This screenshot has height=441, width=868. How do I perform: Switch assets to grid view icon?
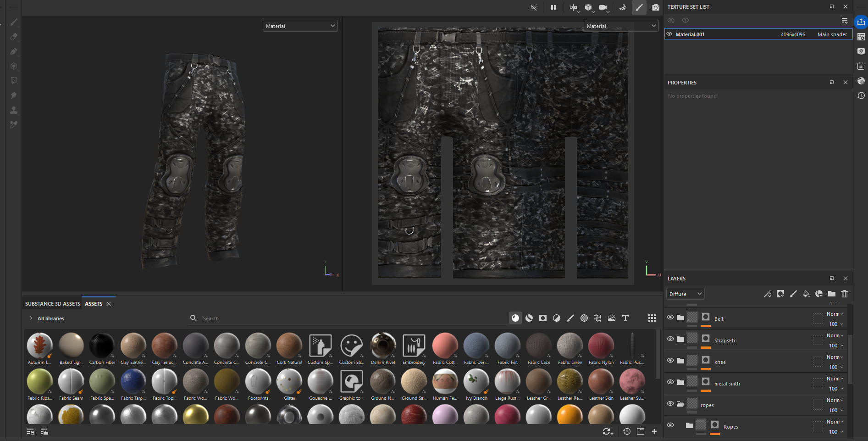pos(652,318)
